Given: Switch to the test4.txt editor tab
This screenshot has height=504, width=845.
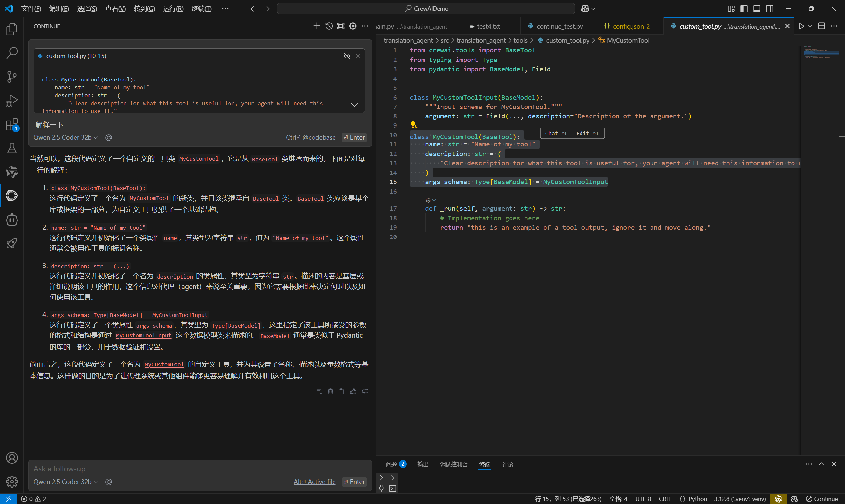Looking at the screenshot, I should pyautogui.click(x=488, y=26).
